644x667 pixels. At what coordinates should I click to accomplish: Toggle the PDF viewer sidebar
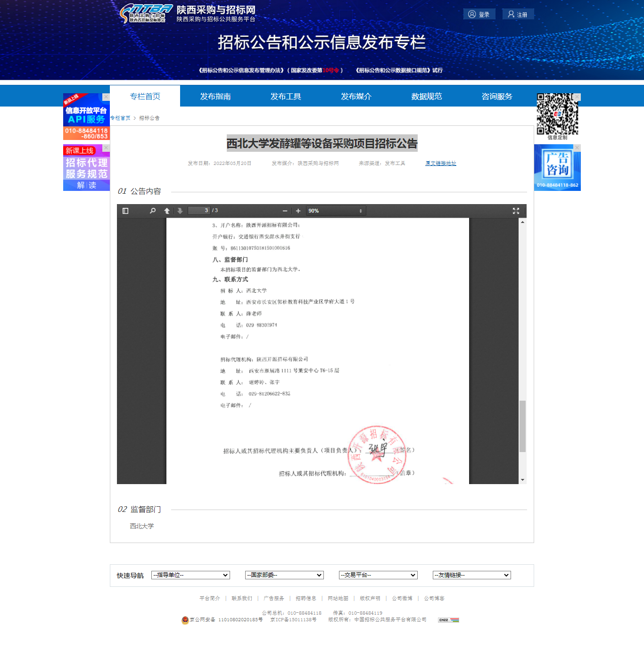125,211
